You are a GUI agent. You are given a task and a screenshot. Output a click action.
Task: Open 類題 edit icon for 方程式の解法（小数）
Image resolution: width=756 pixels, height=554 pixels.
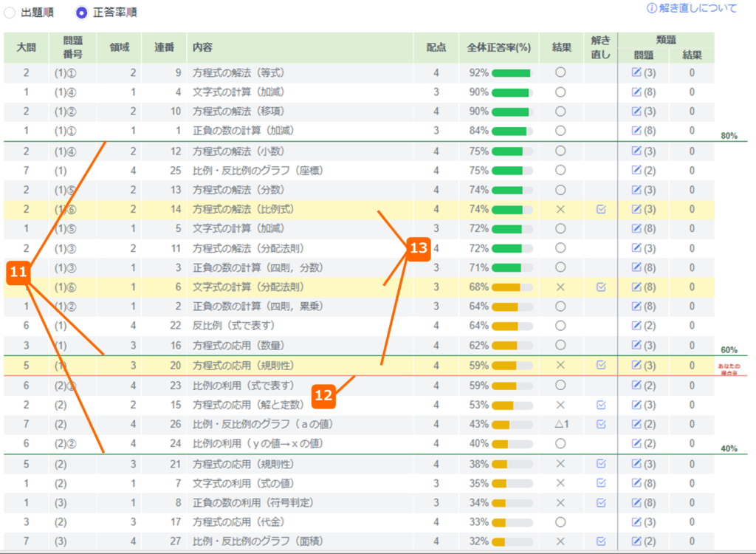point(636,151)
